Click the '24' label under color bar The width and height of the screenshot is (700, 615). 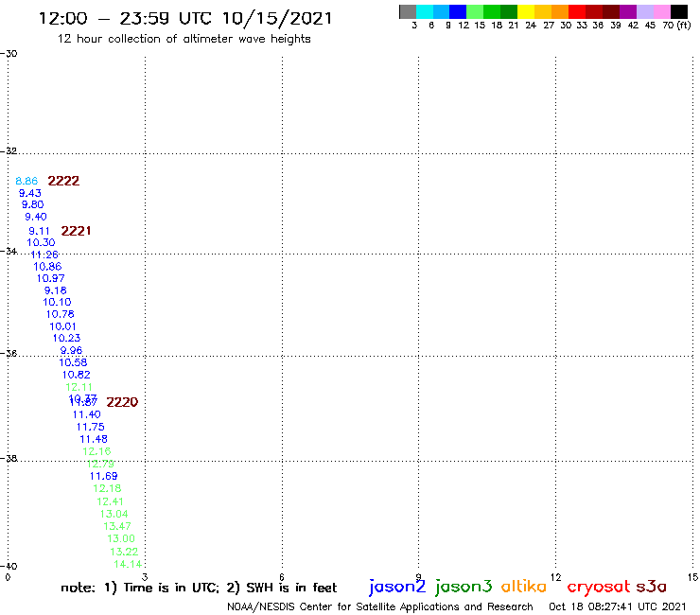(x=531, y=26)
